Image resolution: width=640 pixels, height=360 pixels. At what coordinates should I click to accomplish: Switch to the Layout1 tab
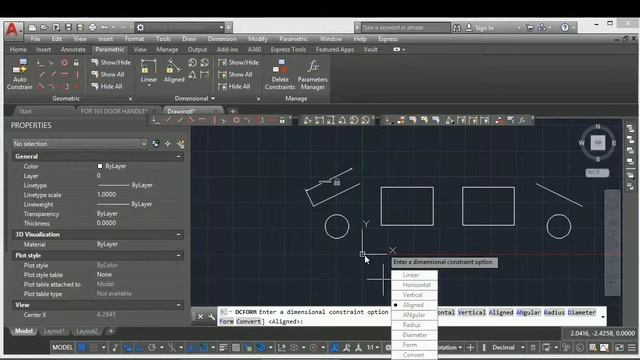54,331
